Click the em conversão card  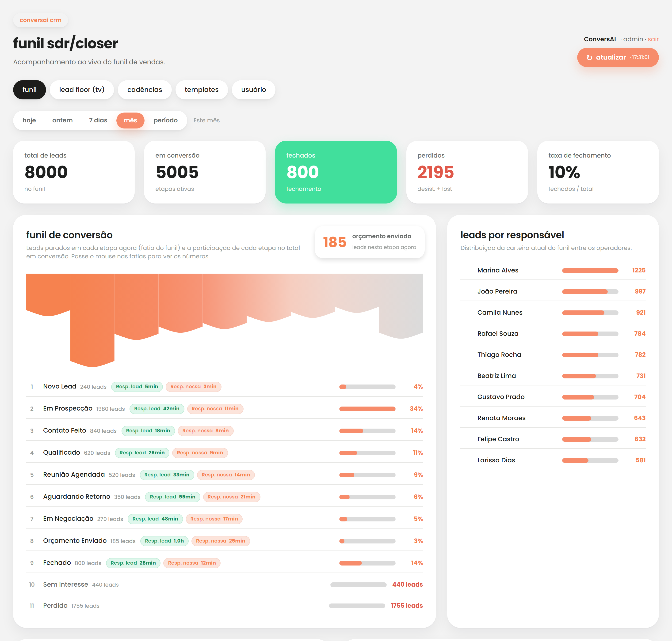coord(205,172)
